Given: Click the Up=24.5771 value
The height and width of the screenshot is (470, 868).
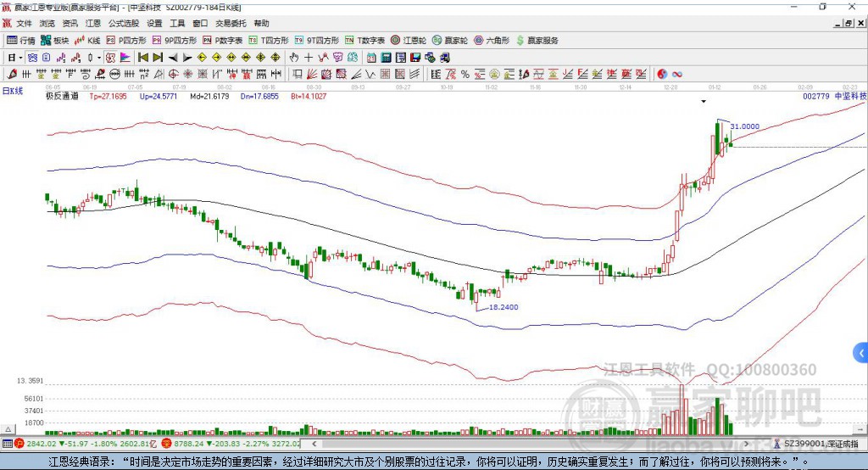Looking at the screenshot, I should point(159,96).
